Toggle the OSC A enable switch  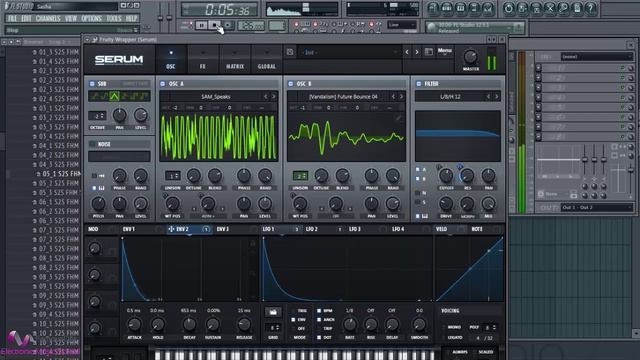[x=162, y=84]
